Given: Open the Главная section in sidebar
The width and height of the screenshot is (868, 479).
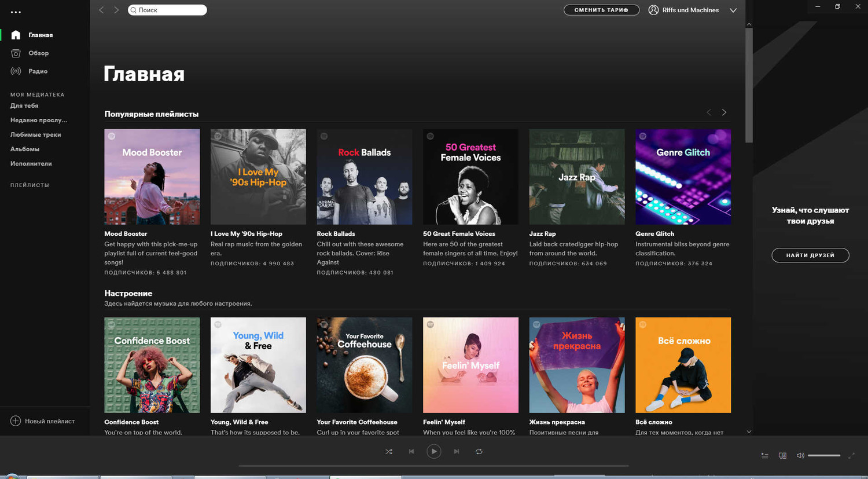Looking at the screenshot, I should point(41,35).
